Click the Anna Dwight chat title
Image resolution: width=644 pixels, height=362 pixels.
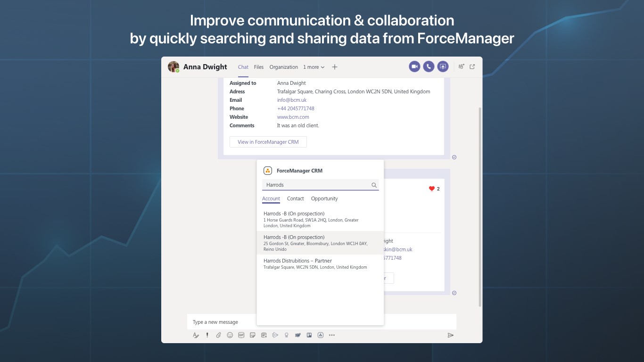[205, 67]
